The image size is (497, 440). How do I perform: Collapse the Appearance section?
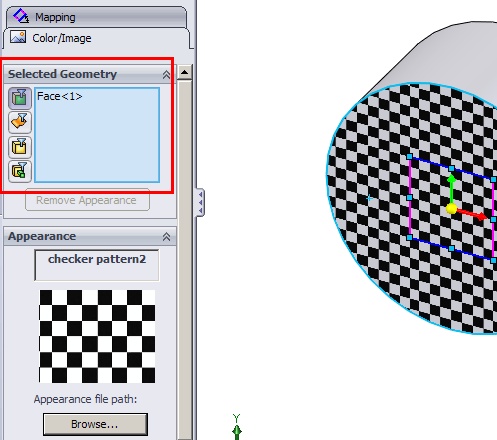pos(166,237)
